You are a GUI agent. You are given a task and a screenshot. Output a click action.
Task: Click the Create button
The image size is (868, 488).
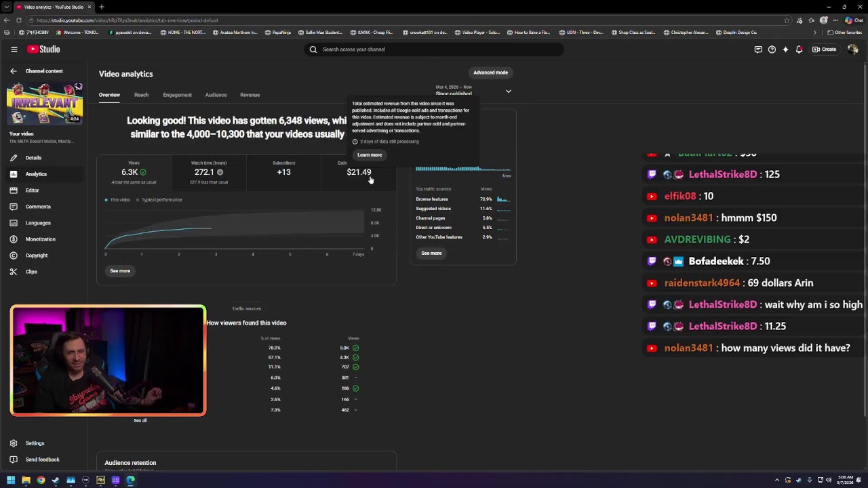click(825, 49)
